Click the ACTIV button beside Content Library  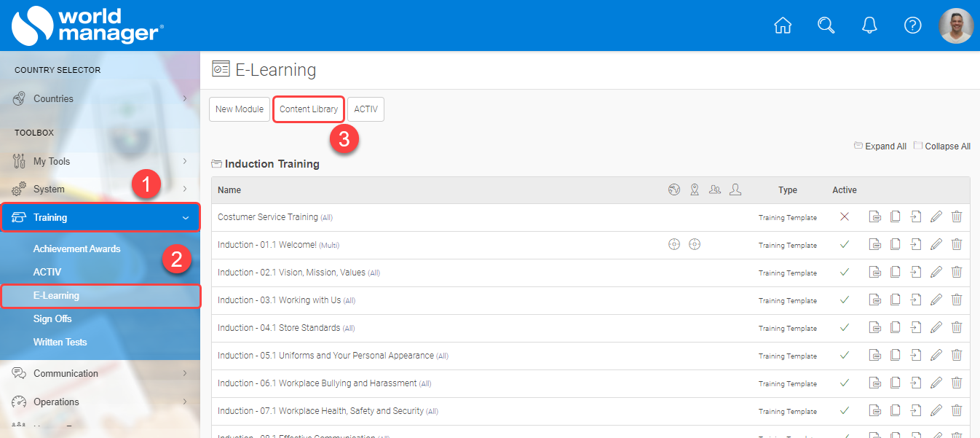(x=365, y=109)
